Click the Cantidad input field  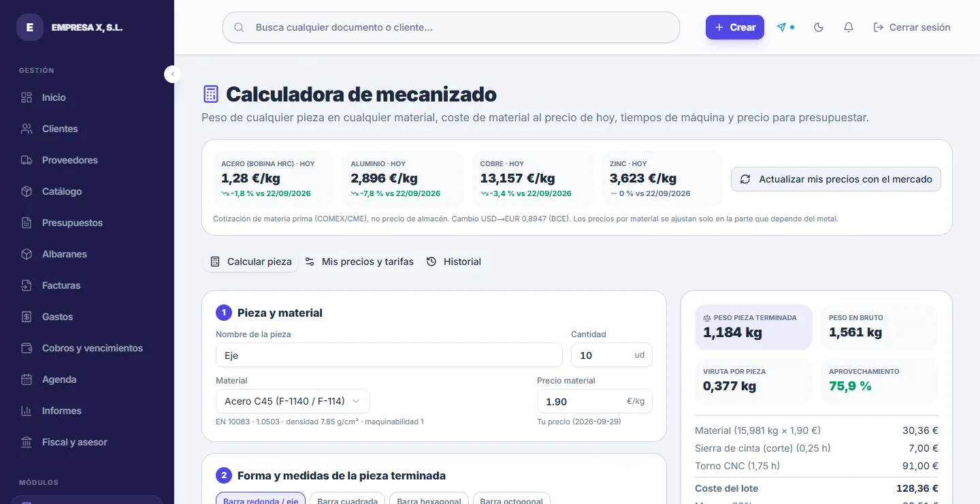tap(612, 355)
